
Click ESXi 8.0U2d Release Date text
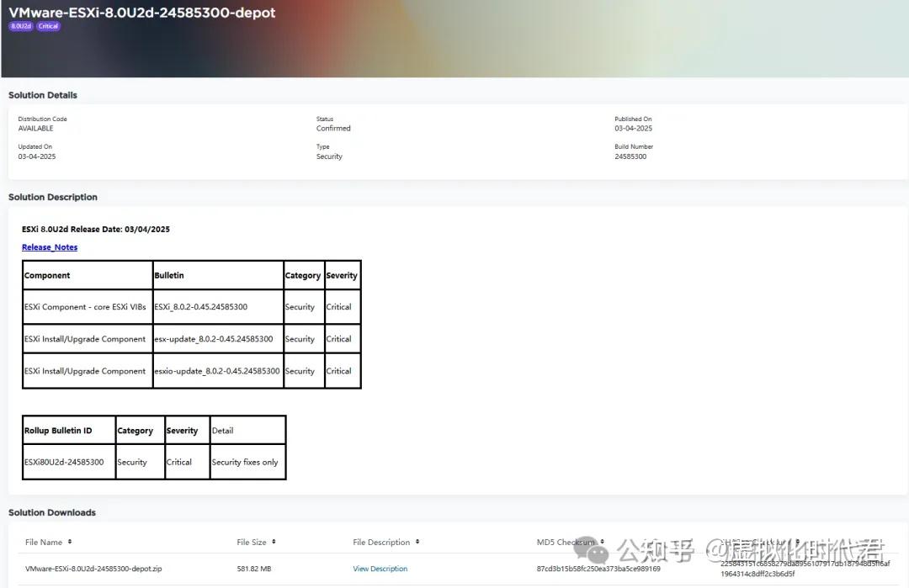(x=96, y=230)
